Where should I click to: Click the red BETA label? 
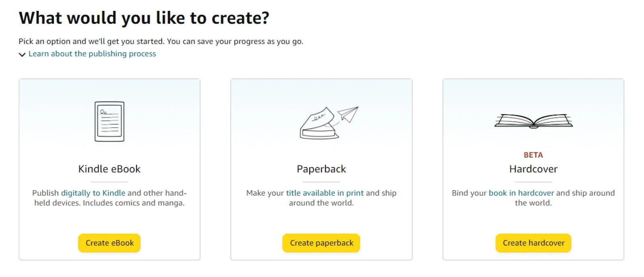point(533,155)
